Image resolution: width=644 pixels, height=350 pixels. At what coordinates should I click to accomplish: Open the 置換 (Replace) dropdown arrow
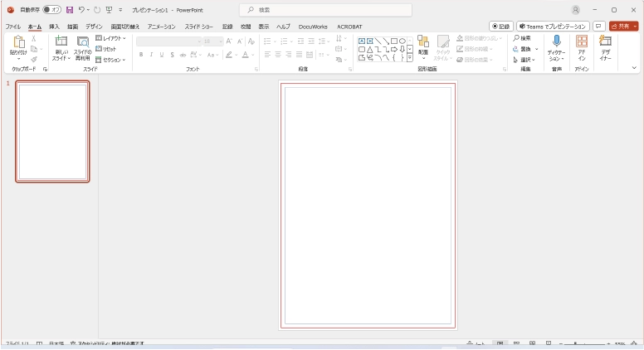(536, 49)
